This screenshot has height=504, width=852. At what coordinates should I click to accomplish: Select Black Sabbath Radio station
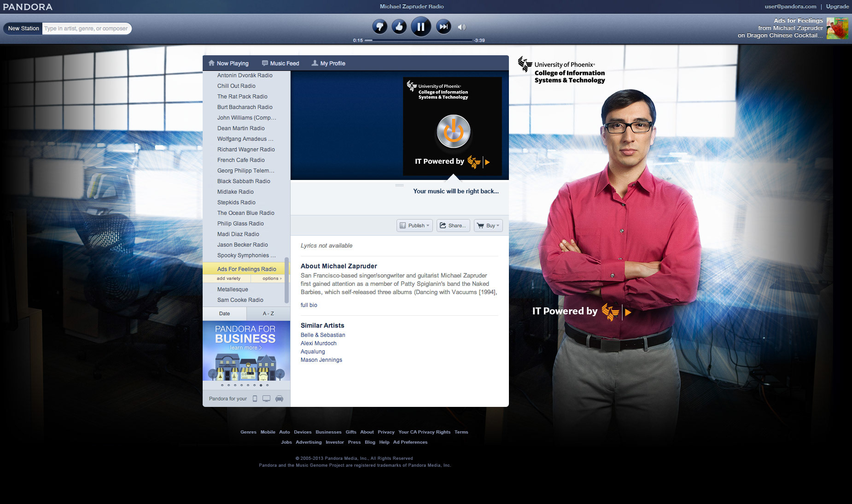pyautogui.click(x=244, y=181)
